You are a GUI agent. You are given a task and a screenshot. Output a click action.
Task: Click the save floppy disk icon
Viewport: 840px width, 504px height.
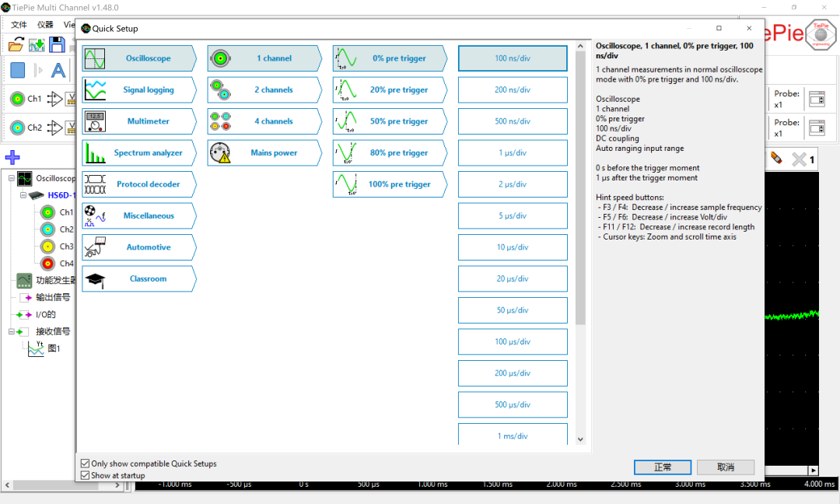coord(57,44)
